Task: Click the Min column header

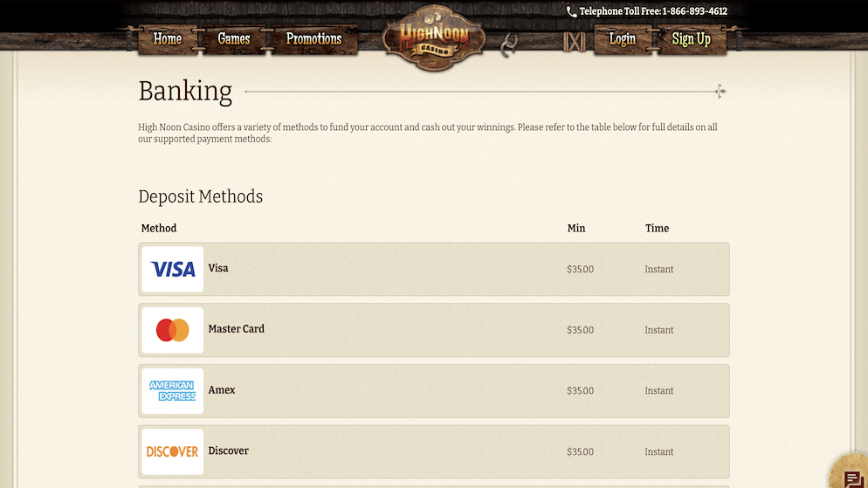Action: (576, 229)
